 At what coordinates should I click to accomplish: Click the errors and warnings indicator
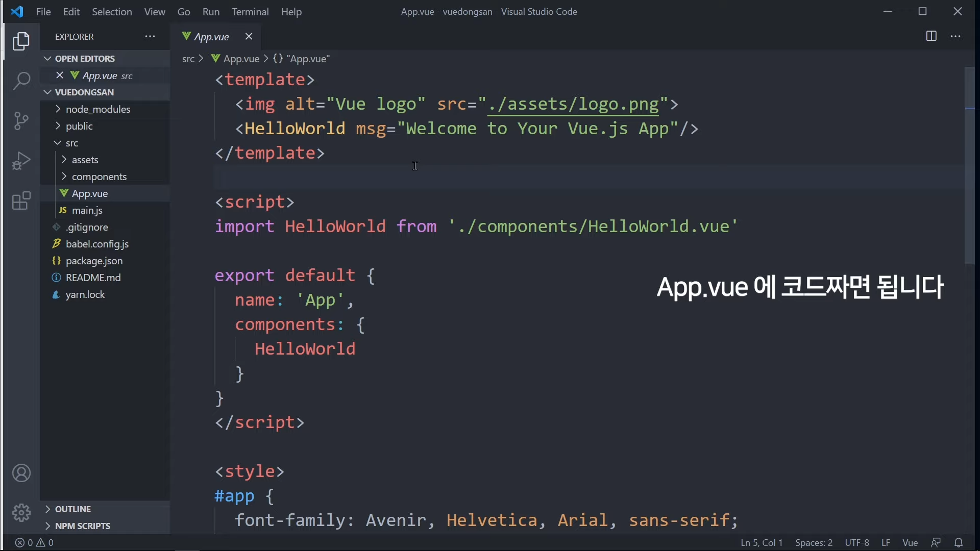tap(35, 543)
